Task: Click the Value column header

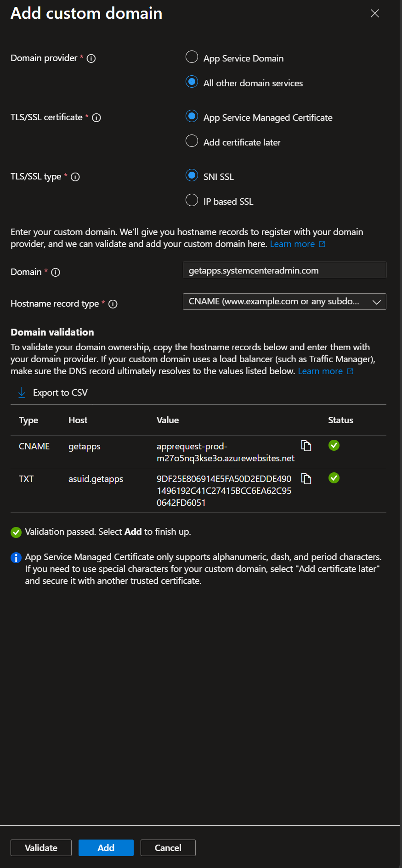Action: pos(168,420)
